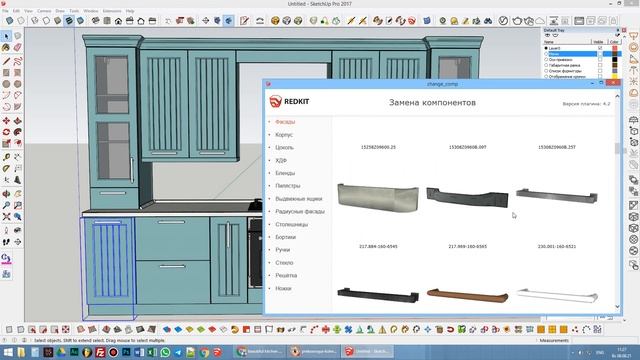Make Оси привязки the active layer

click(546, 60)
